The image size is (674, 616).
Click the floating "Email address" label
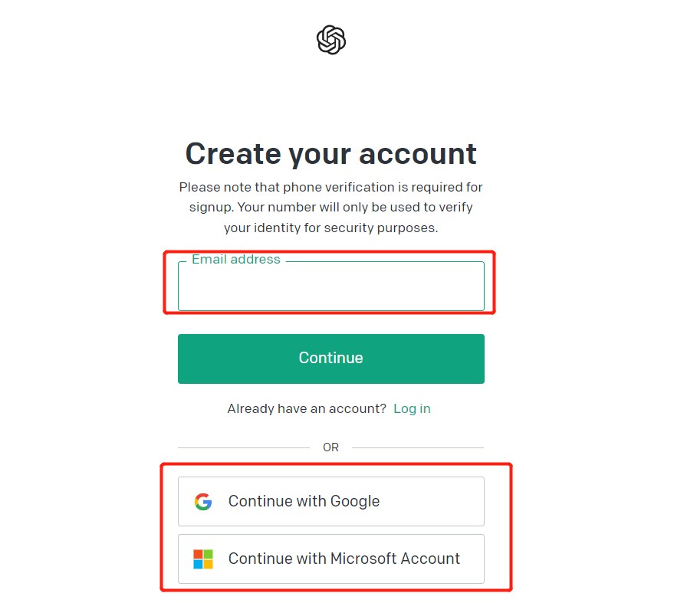coord(235,260)
